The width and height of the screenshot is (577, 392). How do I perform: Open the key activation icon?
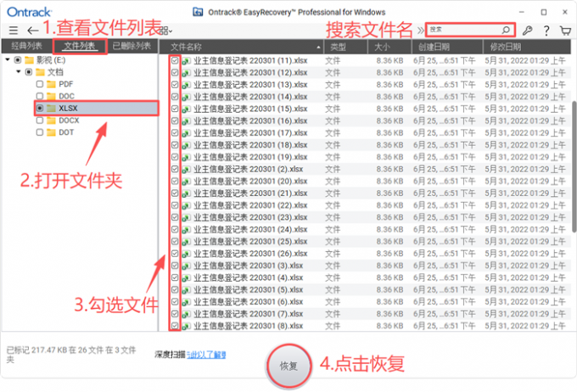pos(527,31)
